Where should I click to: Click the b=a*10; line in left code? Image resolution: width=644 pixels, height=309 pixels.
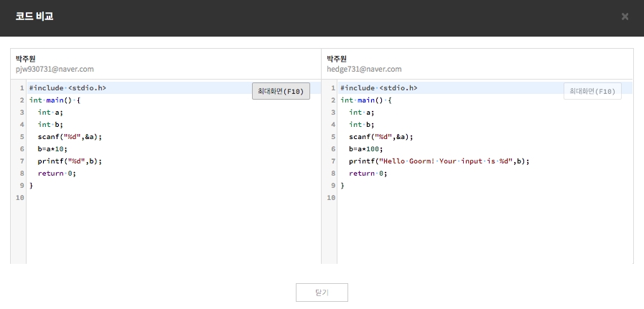click(52, 149)
